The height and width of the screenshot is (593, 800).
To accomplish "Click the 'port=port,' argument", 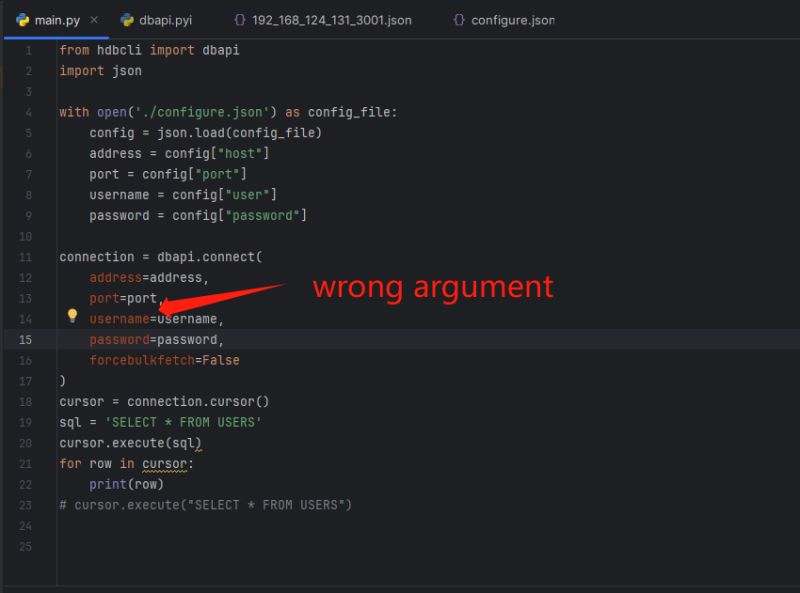I will tap(127, 299).
